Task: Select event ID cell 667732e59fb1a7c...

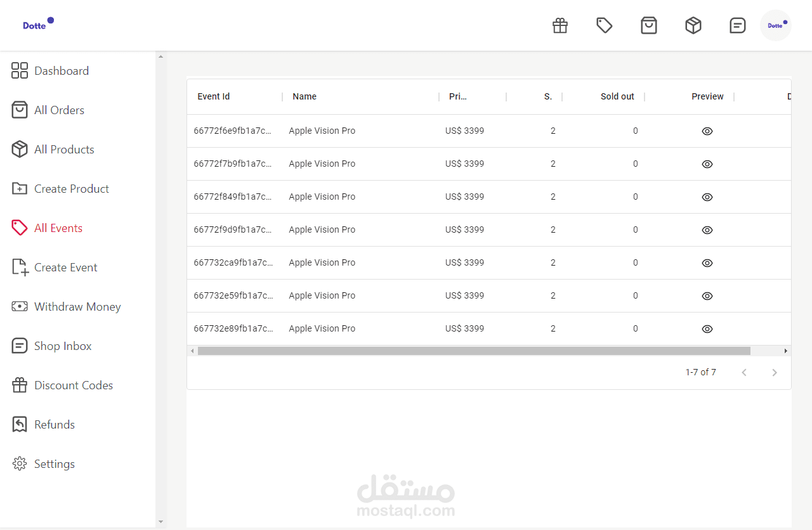Action: 233,295
